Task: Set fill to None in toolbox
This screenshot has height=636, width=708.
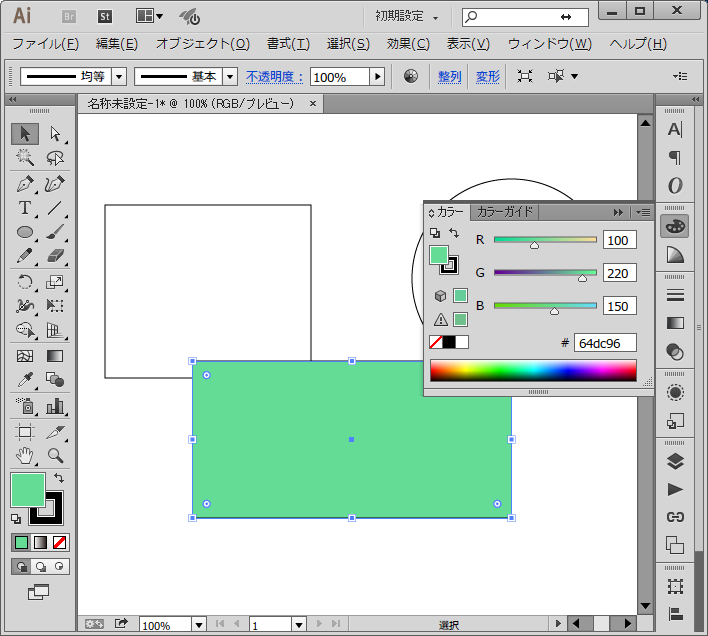Action: coord(59,542)
